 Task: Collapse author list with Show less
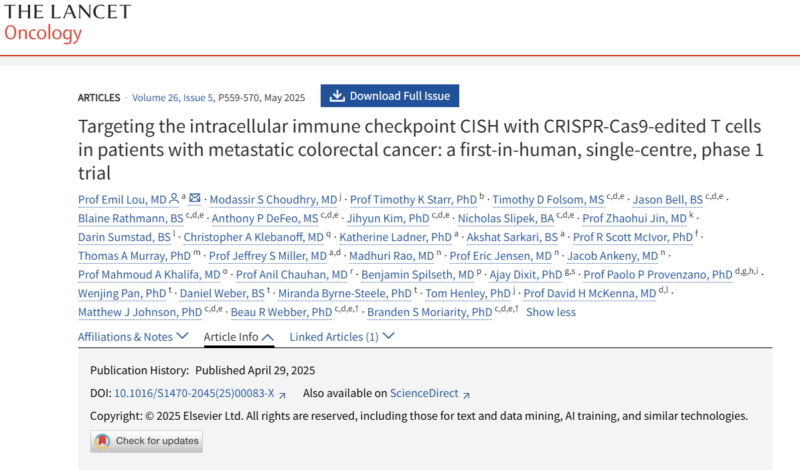click(551, 312)
